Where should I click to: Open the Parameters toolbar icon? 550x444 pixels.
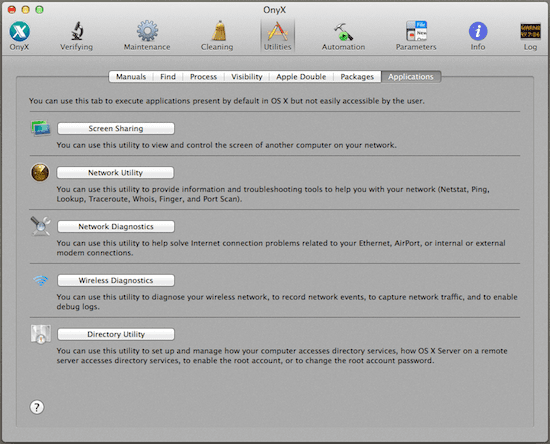(416, 31)
